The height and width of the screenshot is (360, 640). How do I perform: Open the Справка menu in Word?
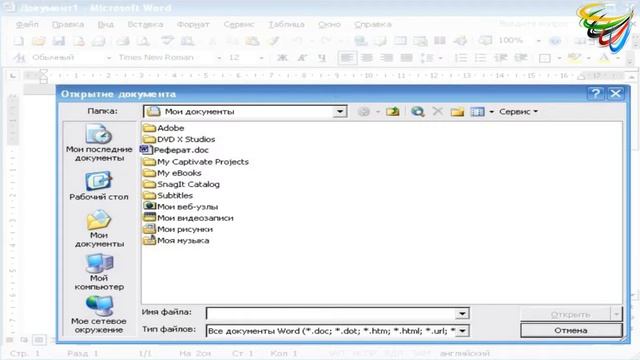point(373,24)
